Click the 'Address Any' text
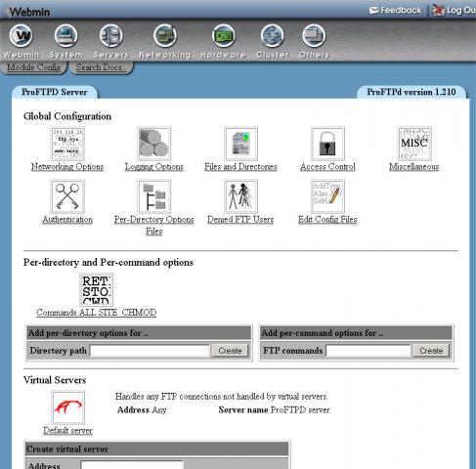Image resolution: width=476 pixels, height=469 pixels. (x=142, y=409)
